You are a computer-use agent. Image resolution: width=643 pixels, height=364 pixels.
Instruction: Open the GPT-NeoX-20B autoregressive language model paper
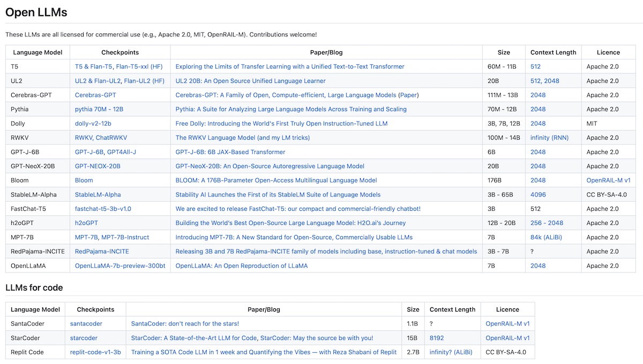pyautogui.click(x=270, y=166)
